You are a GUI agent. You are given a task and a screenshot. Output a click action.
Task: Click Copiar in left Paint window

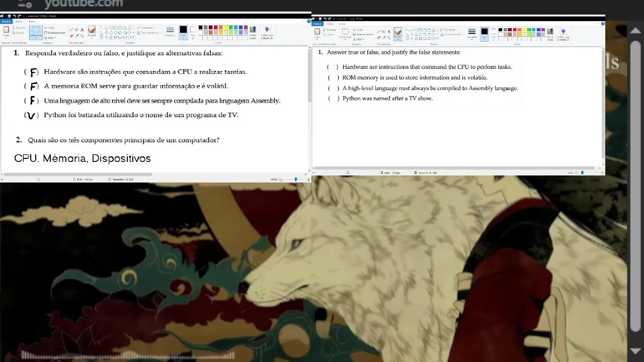(x=18, y=33)
